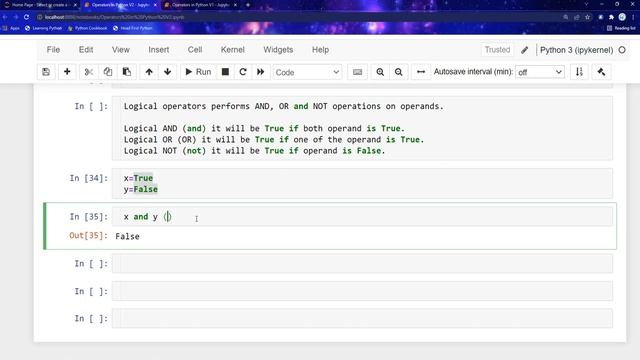
Task: Save and checkpoint the notebook
Action: pyautogui.click(x=46, y=72)
